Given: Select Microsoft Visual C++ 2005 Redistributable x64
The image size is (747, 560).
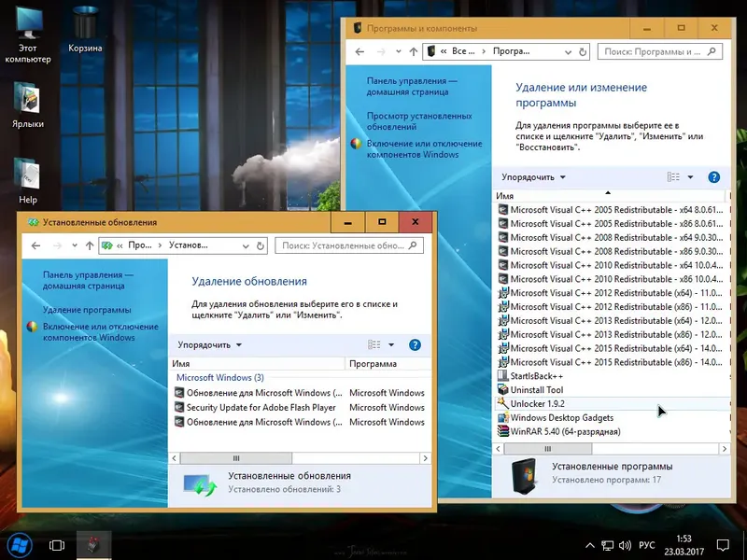Looking at the screenshot, I should [x=613, y=209].
